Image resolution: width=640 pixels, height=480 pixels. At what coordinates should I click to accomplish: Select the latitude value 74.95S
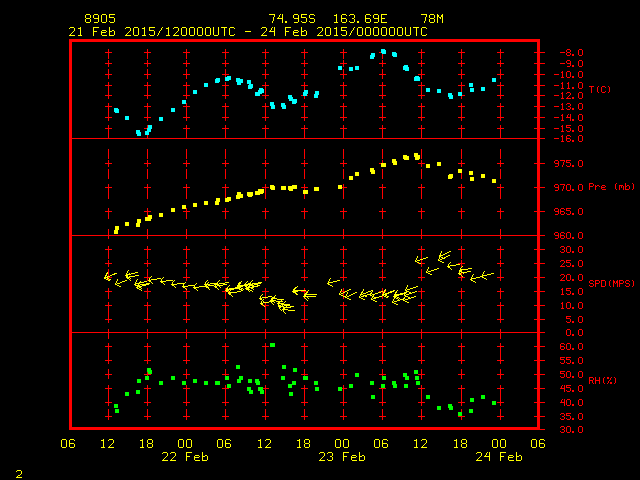292,19
